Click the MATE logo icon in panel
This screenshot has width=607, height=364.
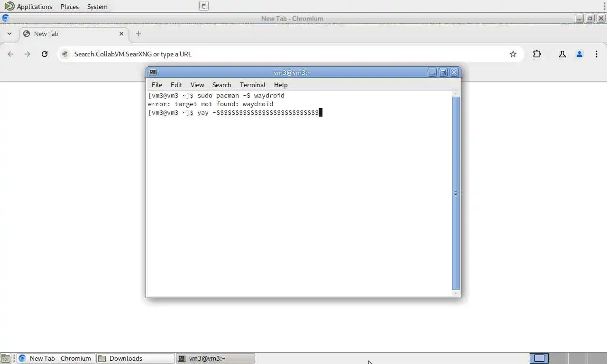click(x=9, y=6)
